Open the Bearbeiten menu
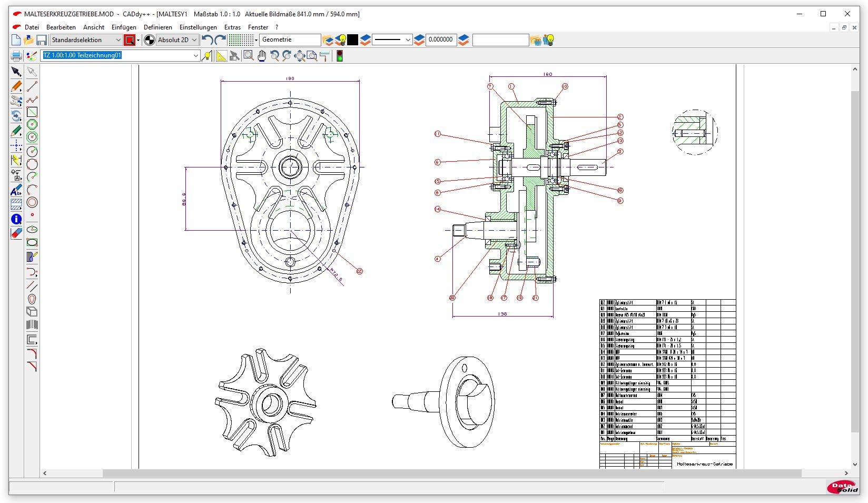Image resolution: width=868 pixels, height=503 pixels. point(61,27)
